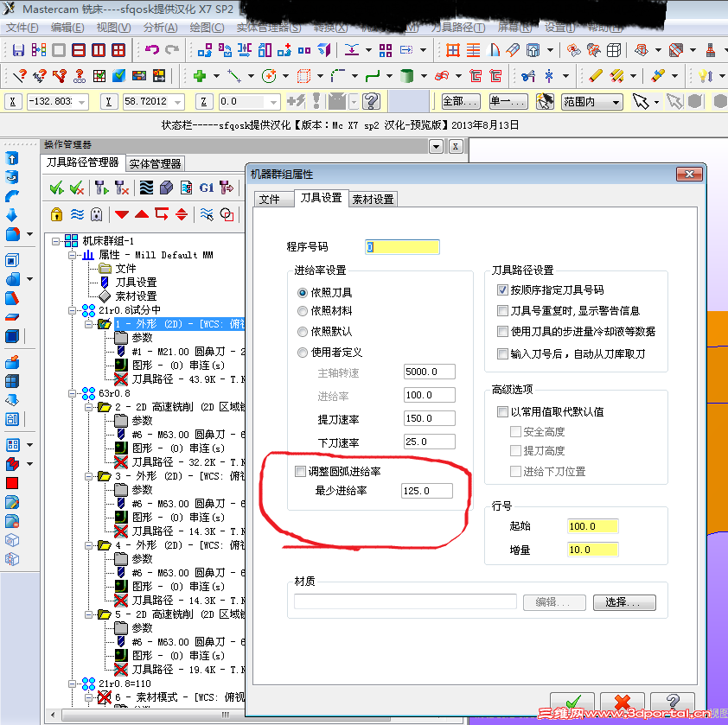Click the Save file toolbar icon
The width and height of the screenshot is (728, 725).
tap(18, 50)
